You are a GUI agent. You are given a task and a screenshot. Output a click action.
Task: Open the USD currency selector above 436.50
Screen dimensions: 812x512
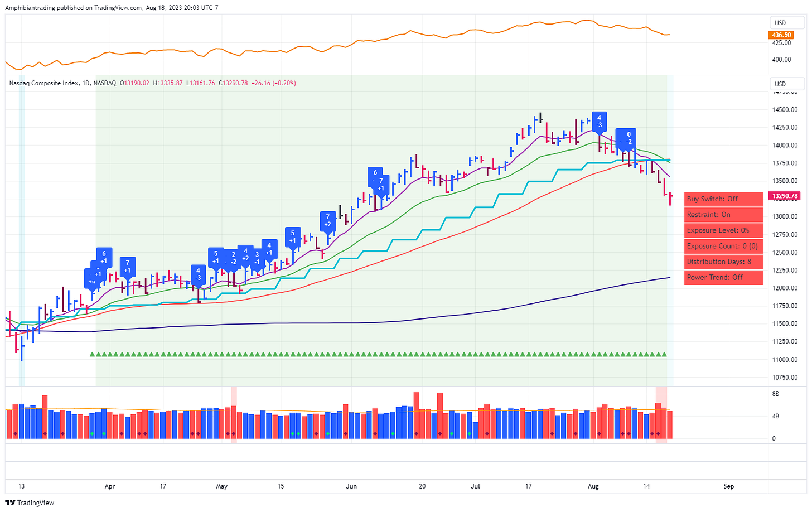[x=788, y=23]
